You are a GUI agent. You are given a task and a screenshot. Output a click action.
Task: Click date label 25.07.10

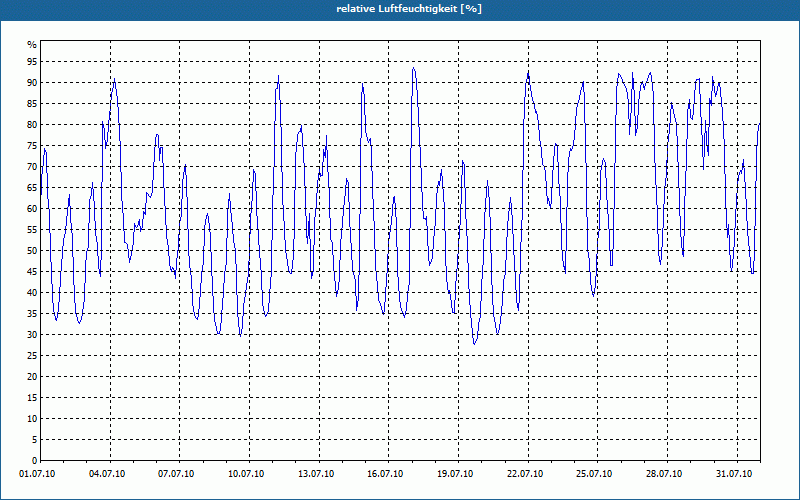coord(594,474)
